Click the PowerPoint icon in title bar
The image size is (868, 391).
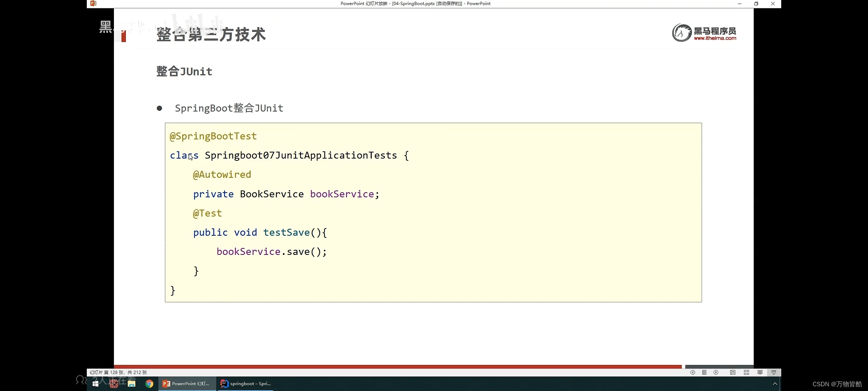click(x=93, y=4)
